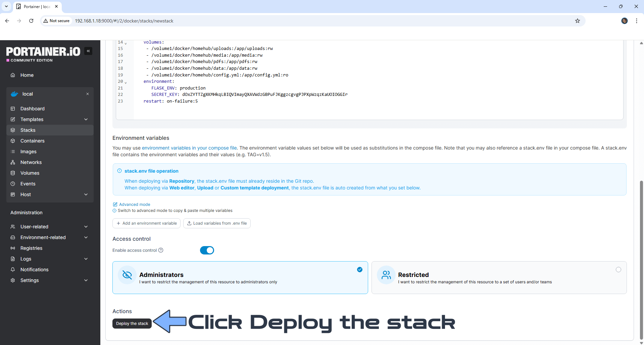Close the local environment
The width and height of the screenshot is (644, 345).
[88, 94]
